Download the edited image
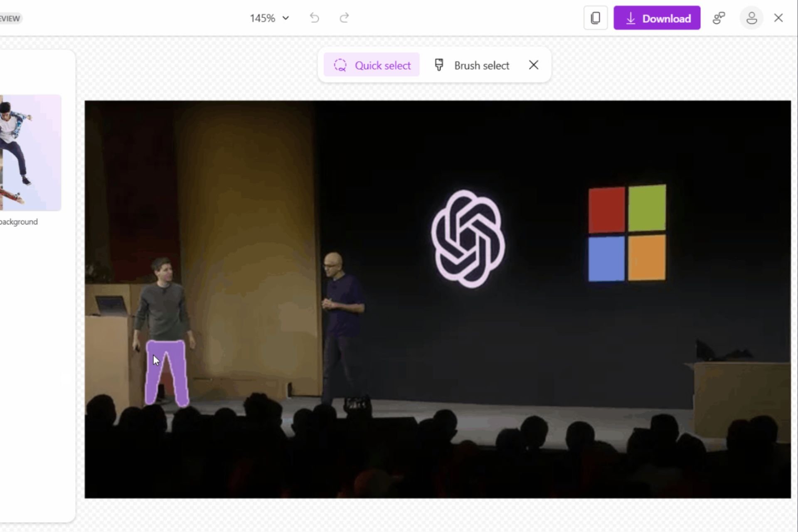798x532 pixels. [x=657, y=18]
